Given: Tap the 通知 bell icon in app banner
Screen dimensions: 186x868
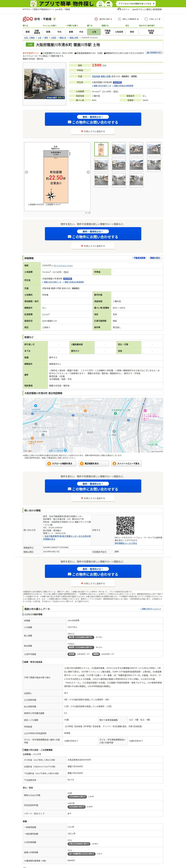Looking at the screenshot, I should [x=100, y=4].
